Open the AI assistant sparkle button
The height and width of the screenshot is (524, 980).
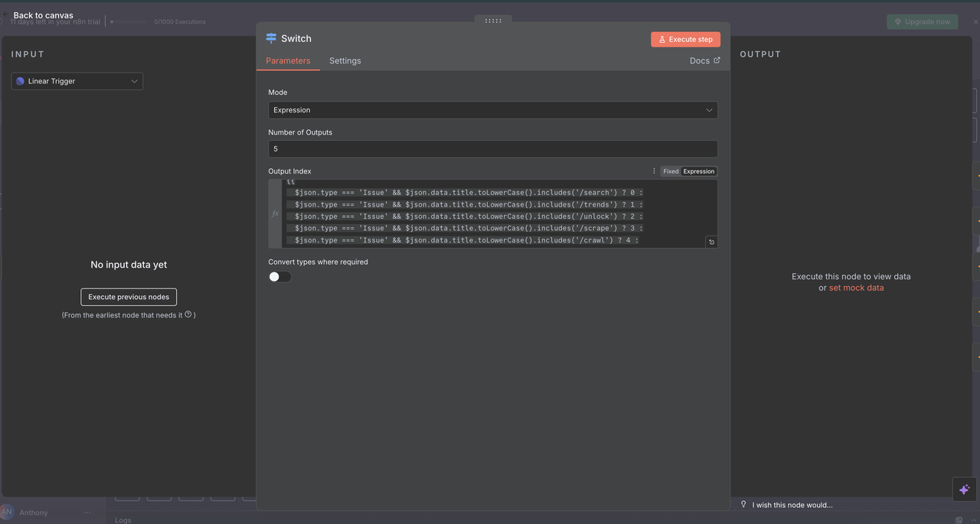[x=964, y=490]
